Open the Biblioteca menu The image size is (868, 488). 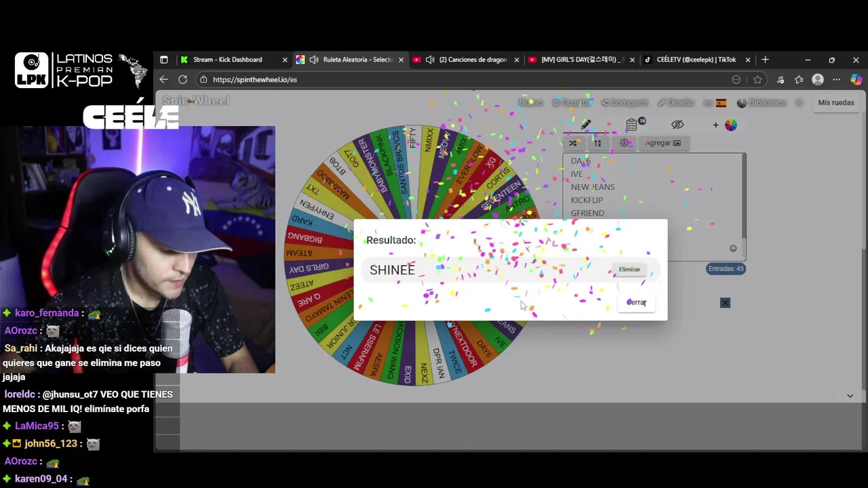[x=762, y=103]
